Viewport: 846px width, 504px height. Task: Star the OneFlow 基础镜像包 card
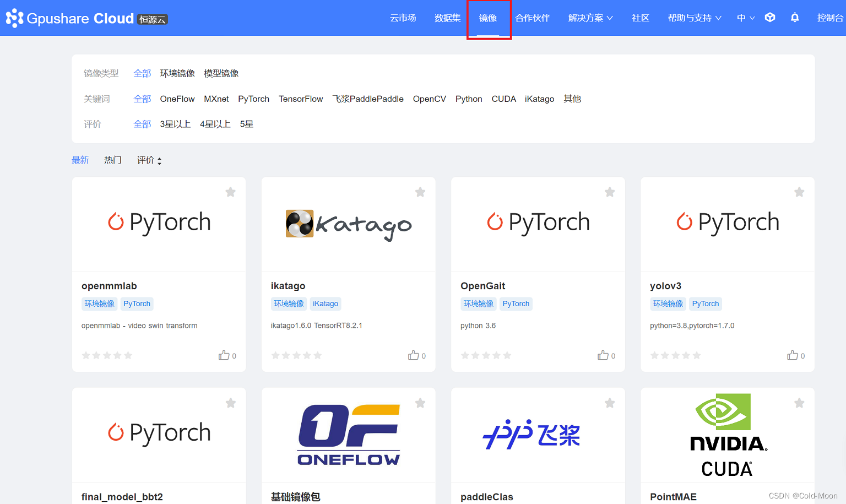click(x=420, y=403)
